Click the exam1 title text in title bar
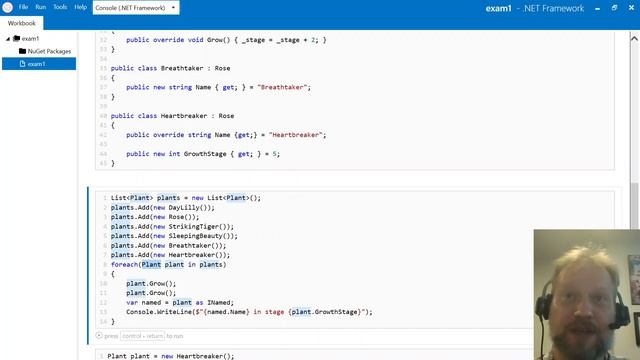This screenshot has height=360, width=640. 498,8
